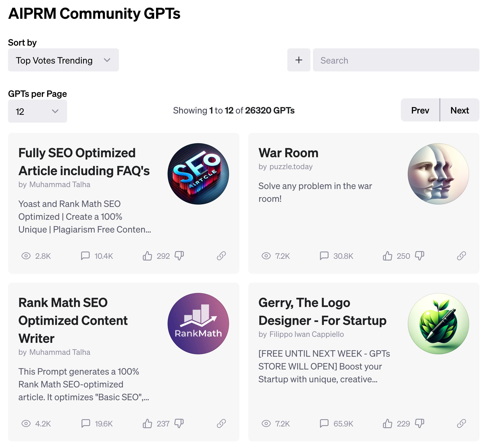This screenshot has width=488, height=448.
Task: Click the vote count 250
Action: 403,256
